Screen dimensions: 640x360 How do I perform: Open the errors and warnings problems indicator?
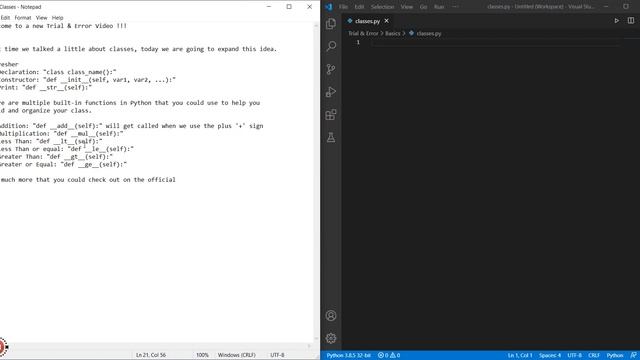(x=389, y=355)
